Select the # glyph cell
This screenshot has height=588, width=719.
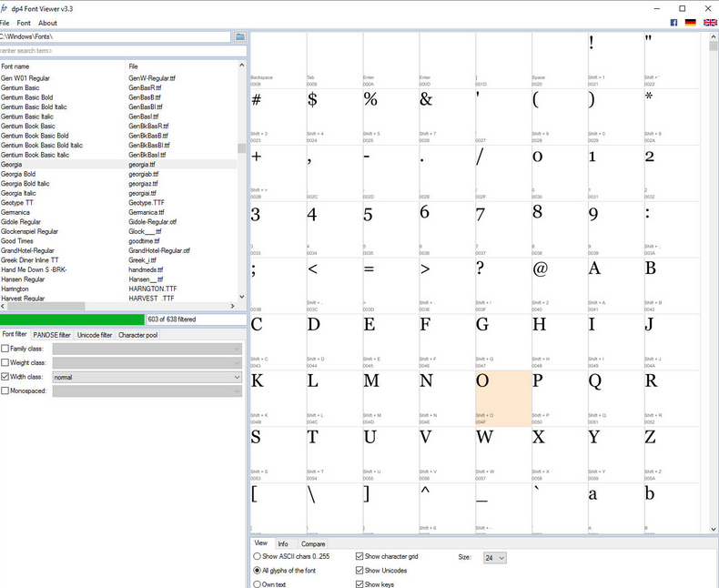click(x=278, y=117)
